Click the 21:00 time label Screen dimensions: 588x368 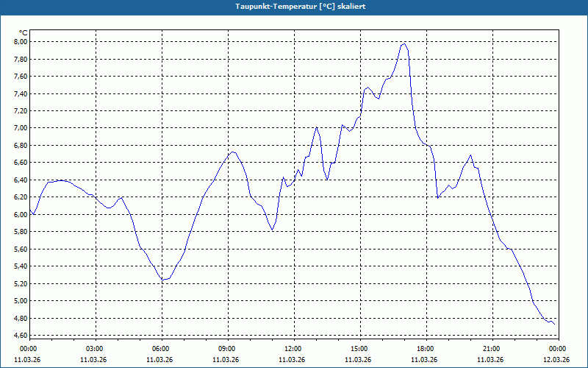(x=492, y=349)
